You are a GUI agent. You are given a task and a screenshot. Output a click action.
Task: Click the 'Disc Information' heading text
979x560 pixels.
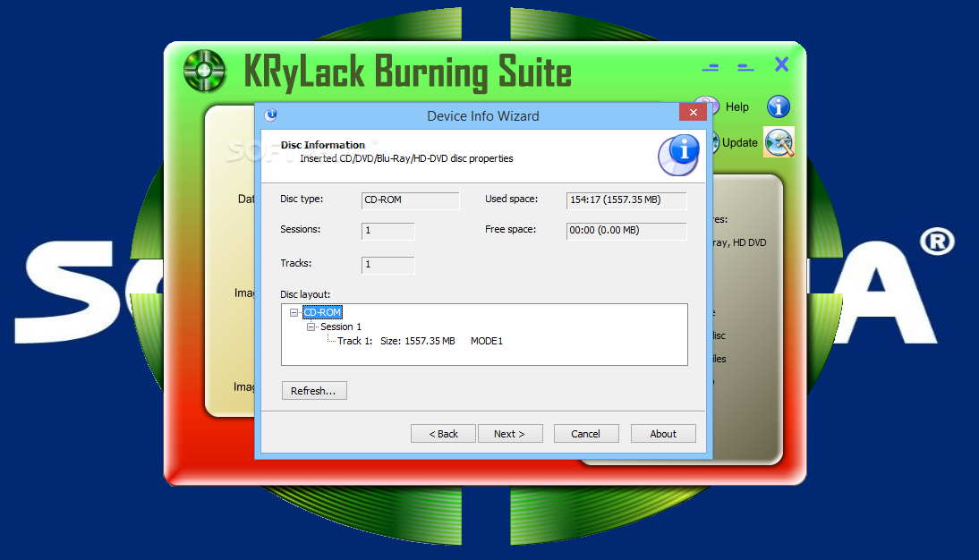[x=323, y=145]
